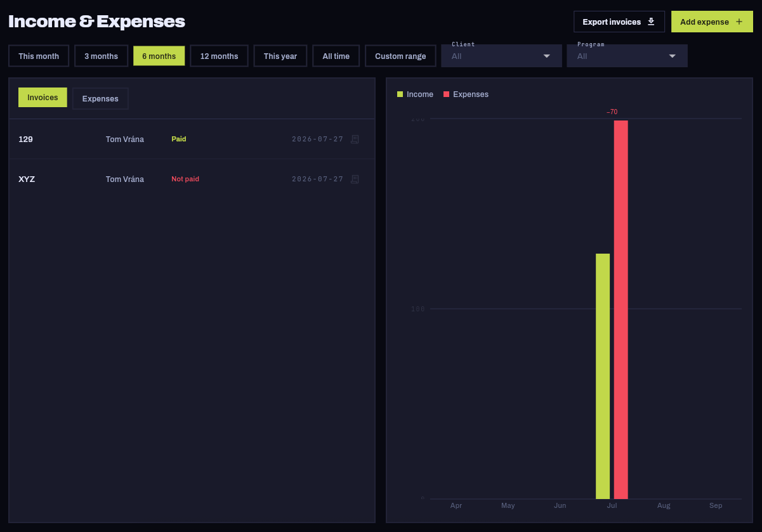This screenshot has height=532, width=762.
Task: Click Tom Vrána on invoice XYZ
Action: pos(125,179)
